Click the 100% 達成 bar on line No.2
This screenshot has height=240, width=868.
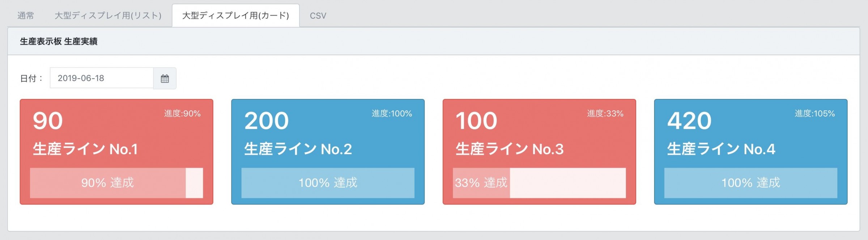pyautogui.click(x=328, y=183)
